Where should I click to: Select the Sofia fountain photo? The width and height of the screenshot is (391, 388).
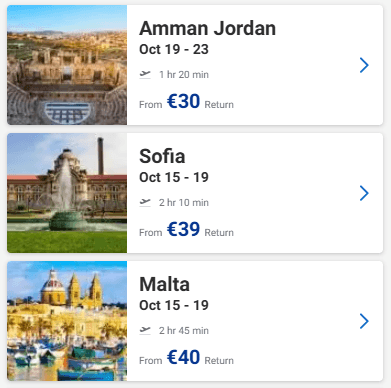[67, 193]
